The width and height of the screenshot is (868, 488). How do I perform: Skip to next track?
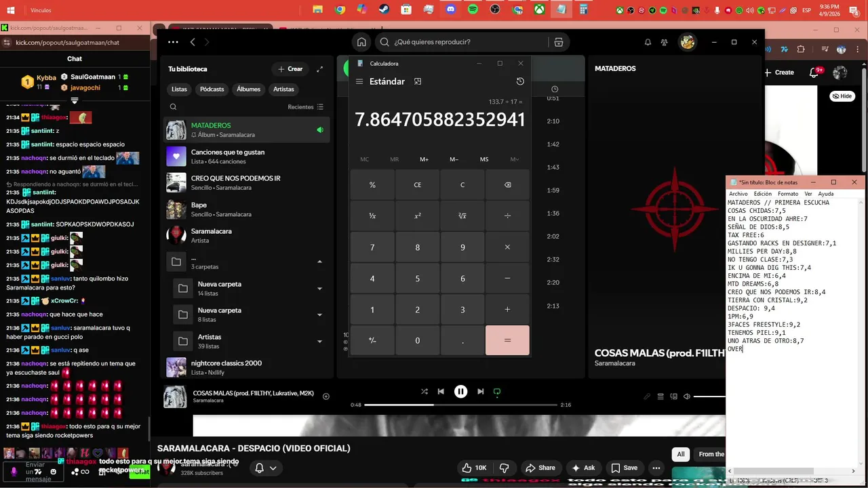pos(480,392)
